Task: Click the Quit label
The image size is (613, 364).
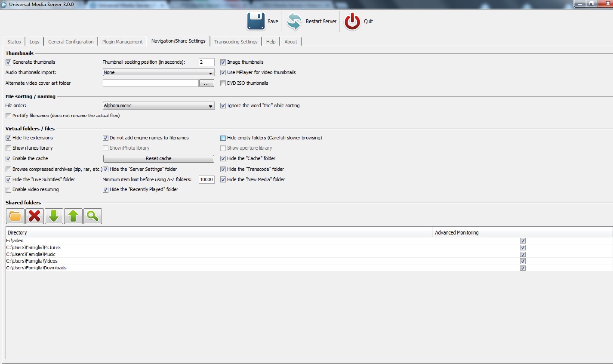Action: [368, 22]
